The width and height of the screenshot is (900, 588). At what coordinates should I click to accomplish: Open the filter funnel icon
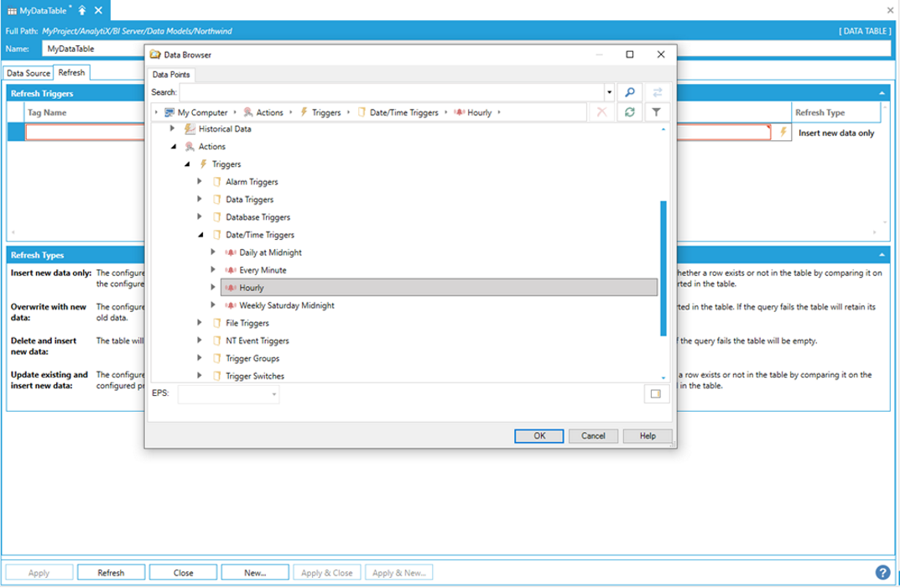657,112
